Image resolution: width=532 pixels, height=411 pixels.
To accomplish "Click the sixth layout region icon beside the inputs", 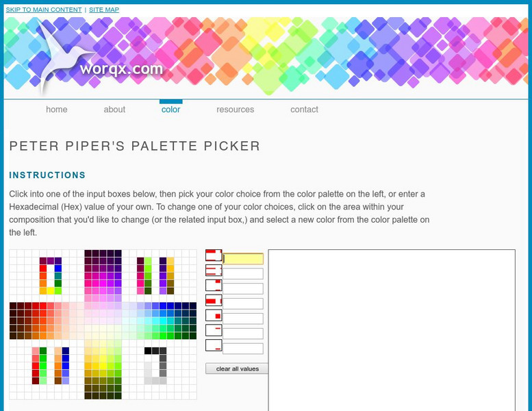I will [x=214, y=330].
